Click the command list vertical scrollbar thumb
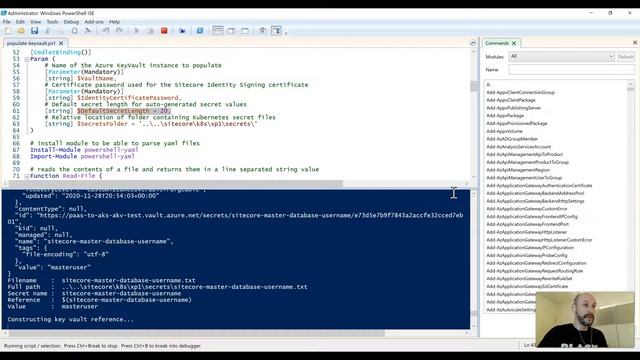 pyautogui.click(x=631, y=88)
